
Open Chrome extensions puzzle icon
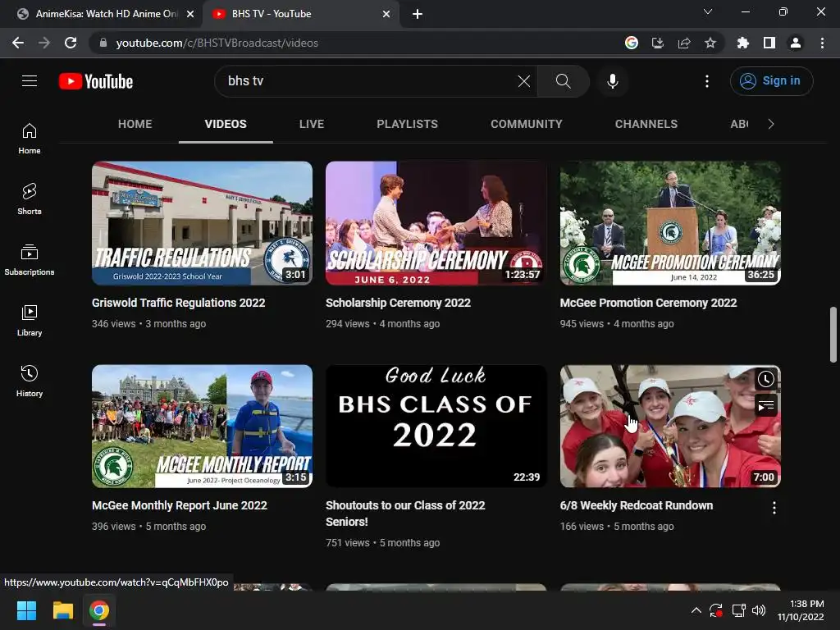(742, 43)
